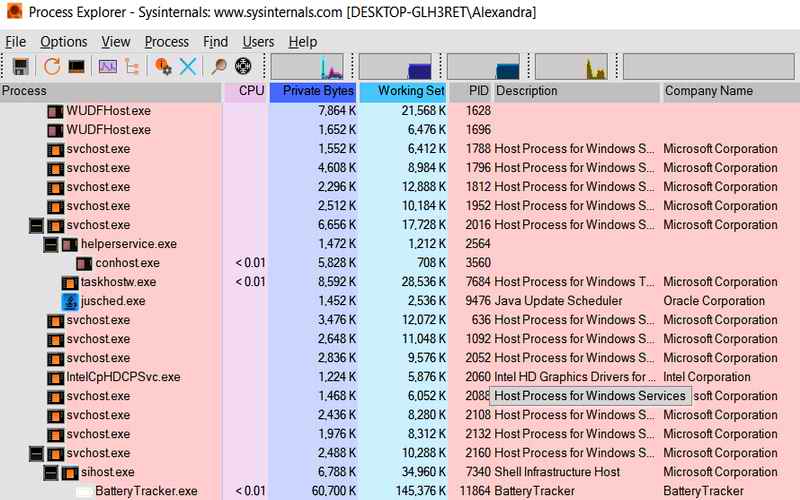Click the jusched.exe Java icon

point(70,301)
